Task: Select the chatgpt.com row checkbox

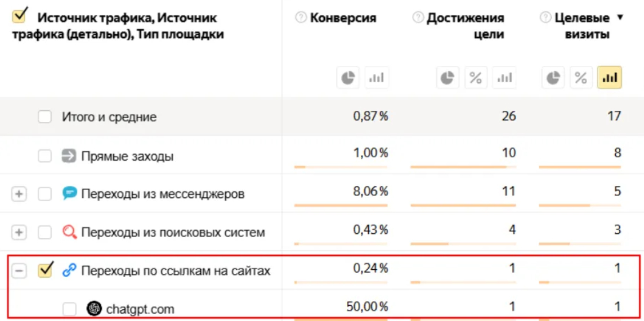Action: (69, 309)
